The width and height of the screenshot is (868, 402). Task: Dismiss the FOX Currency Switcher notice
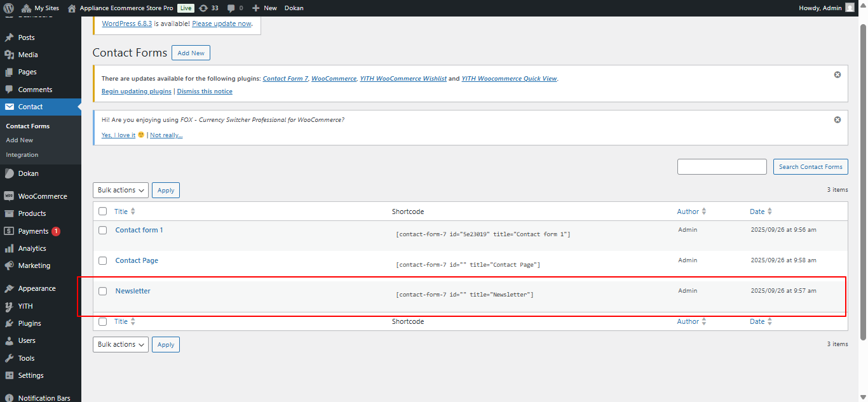tap(837, 119)
